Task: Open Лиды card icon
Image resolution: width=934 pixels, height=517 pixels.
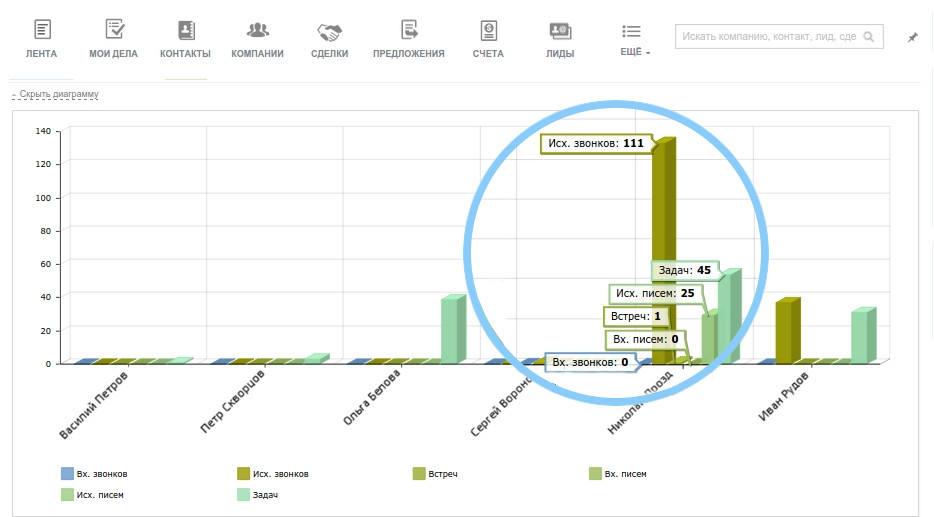Action: click(x=560, y=30)
